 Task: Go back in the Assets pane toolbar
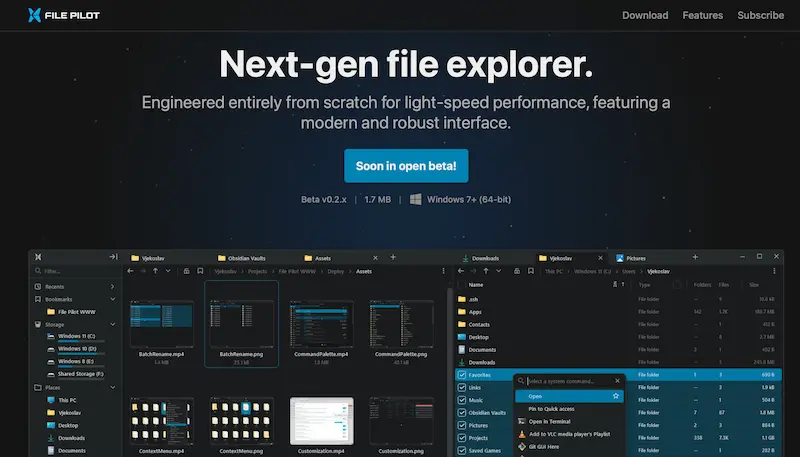coord(130,271)
